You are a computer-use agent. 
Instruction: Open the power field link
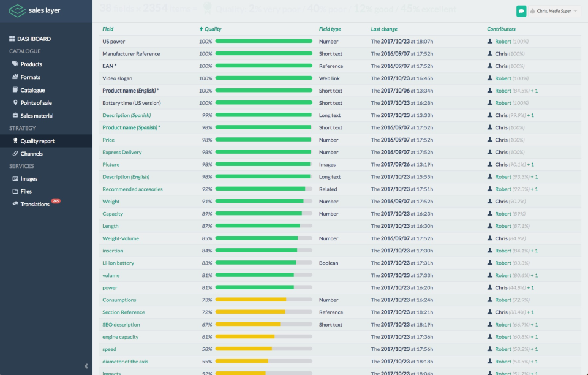coord(110,287)
